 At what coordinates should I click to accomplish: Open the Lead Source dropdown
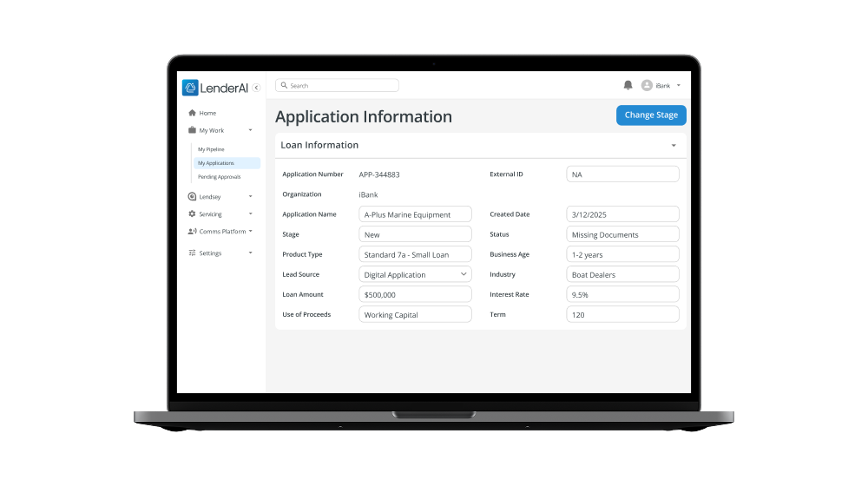[x=415, y=274]
